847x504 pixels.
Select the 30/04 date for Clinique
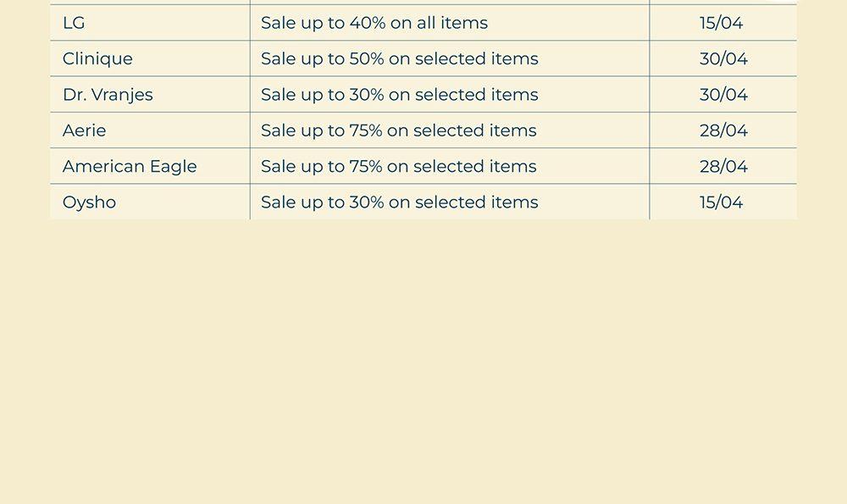point(723,59)
